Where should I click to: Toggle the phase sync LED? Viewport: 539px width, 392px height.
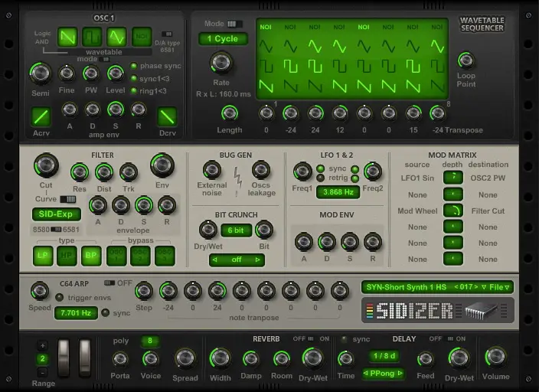click(x=134, y=66)
